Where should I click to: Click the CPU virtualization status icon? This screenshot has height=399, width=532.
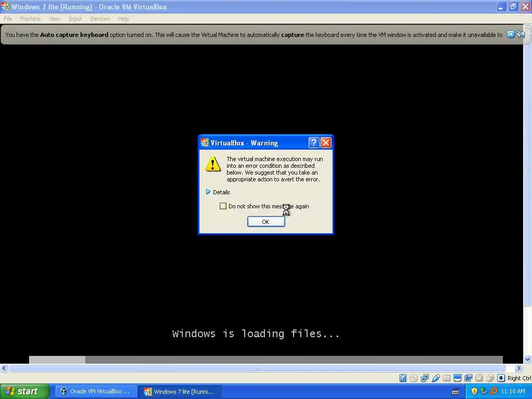point(479,378)
